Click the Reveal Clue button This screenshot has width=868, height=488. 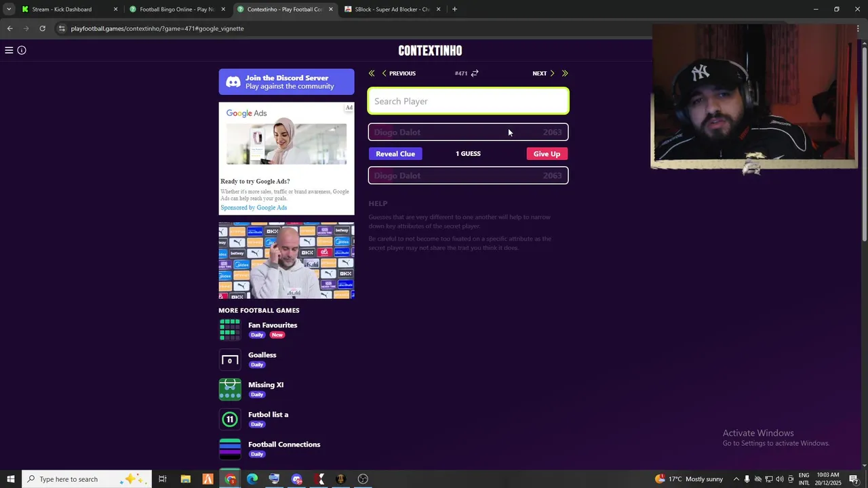point(395,154)
